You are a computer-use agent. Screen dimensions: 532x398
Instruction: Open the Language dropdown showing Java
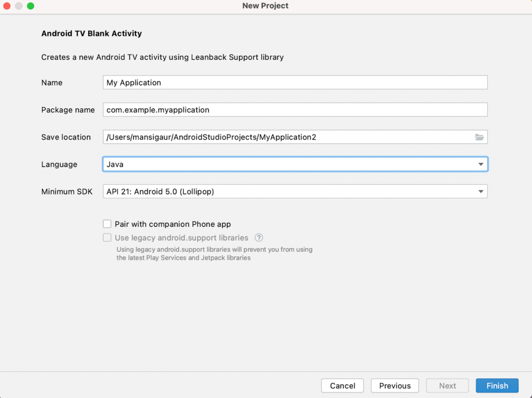295,164
